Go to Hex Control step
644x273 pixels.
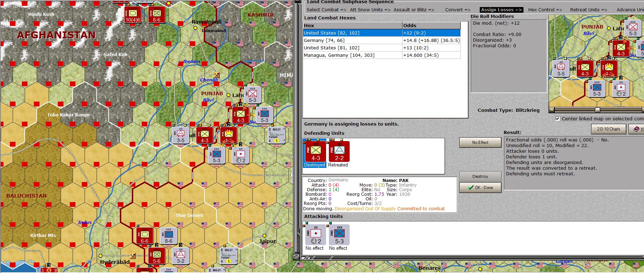click(x=545, y=10)
